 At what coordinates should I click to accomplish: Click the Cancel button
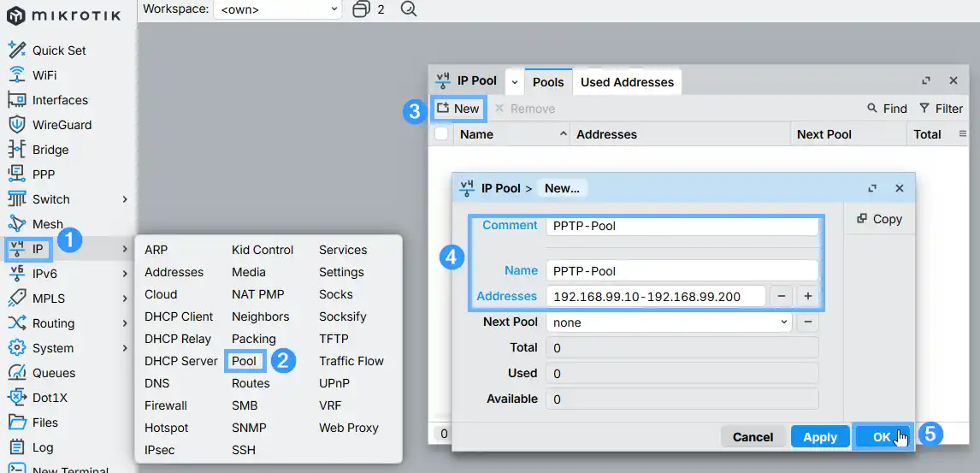click(753, 437)
